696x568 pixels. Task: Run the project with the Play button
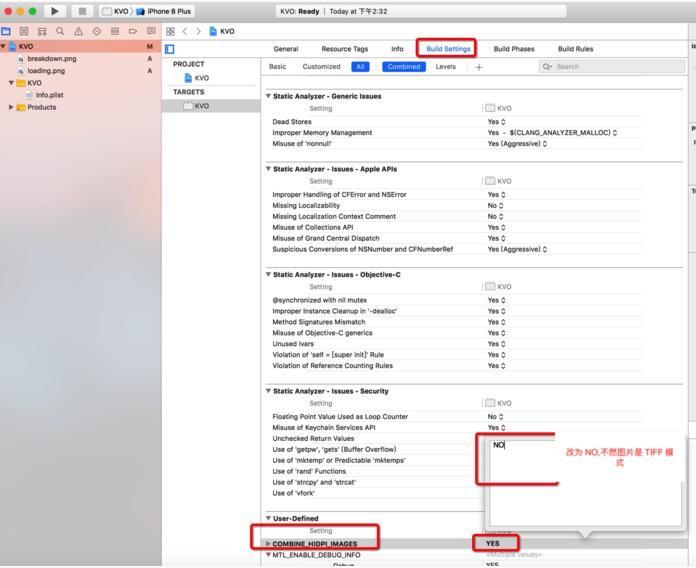click(55, 11)
